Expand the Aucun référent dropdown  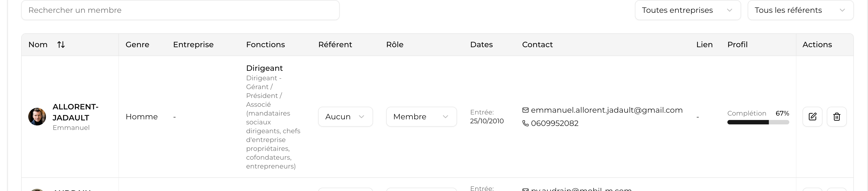tap(345, 117)
